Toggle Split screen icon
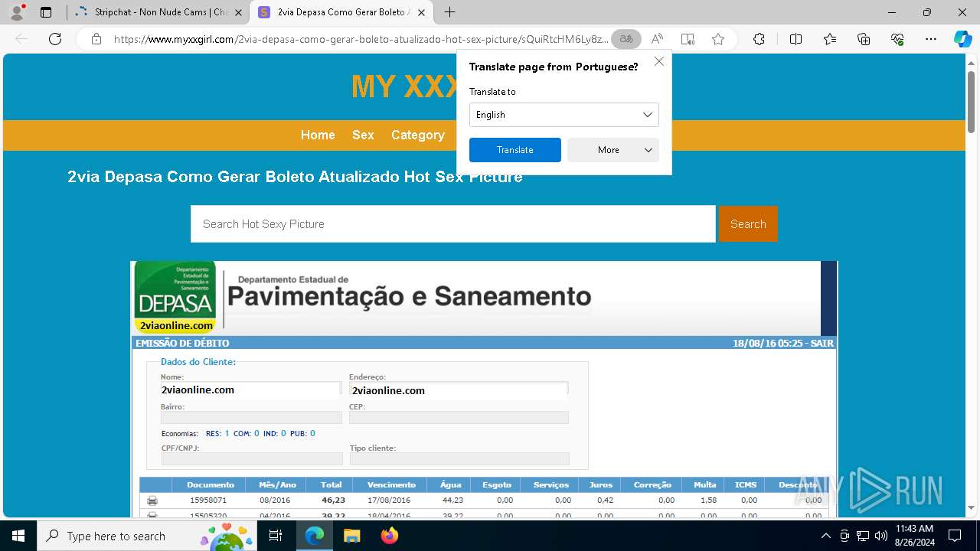The image size is (980, 551). click(x=795, y=39)
